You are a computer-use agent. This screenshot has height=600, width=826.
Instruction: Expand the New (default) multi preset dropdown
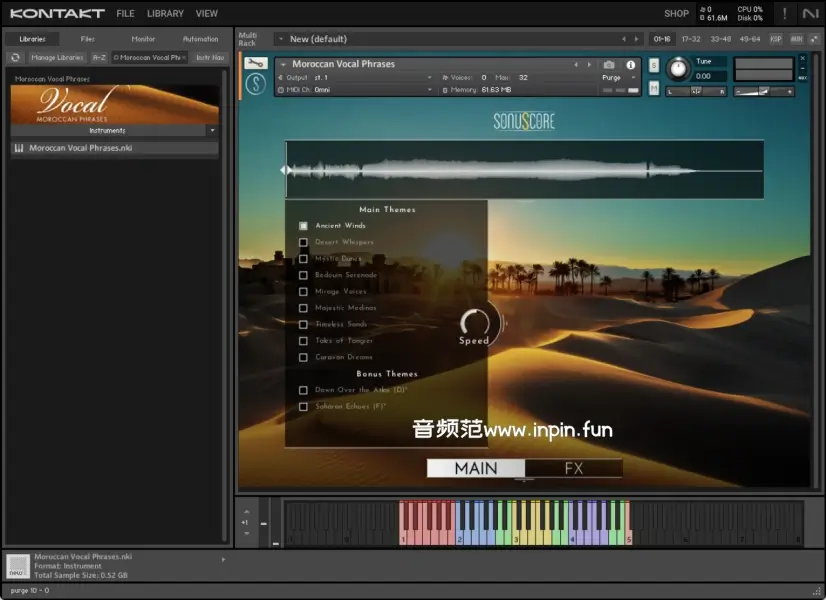click(281, 39)
